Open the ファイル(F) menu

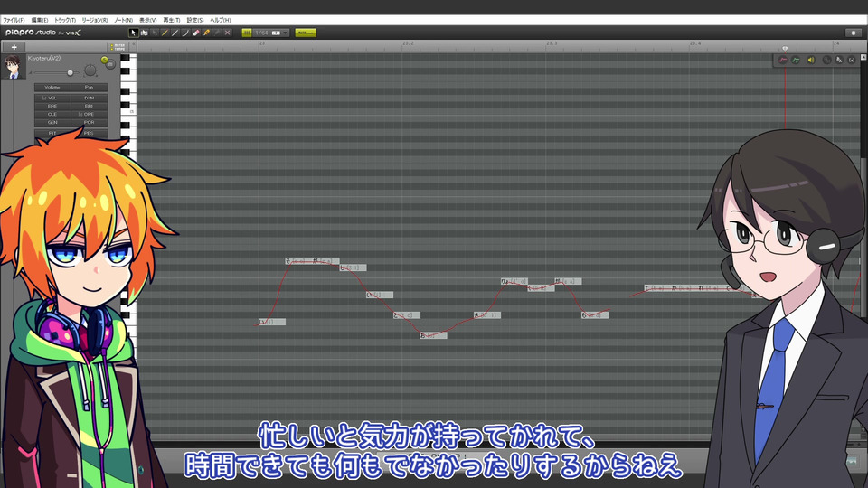(14, 20)
